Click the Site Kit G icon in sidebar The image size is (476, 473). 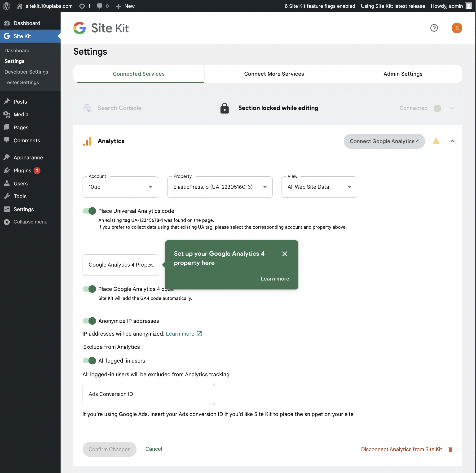[x=7, y=36]
